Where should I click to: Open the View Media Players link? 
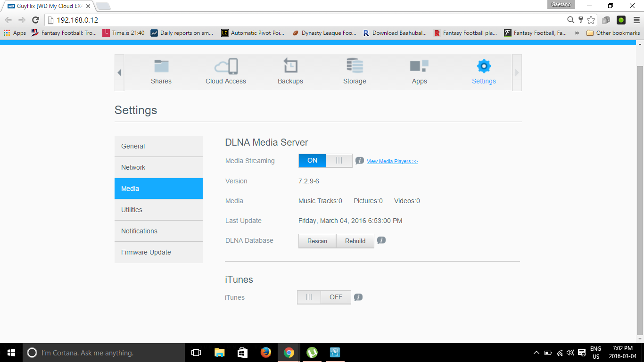[x=392, y=161]
